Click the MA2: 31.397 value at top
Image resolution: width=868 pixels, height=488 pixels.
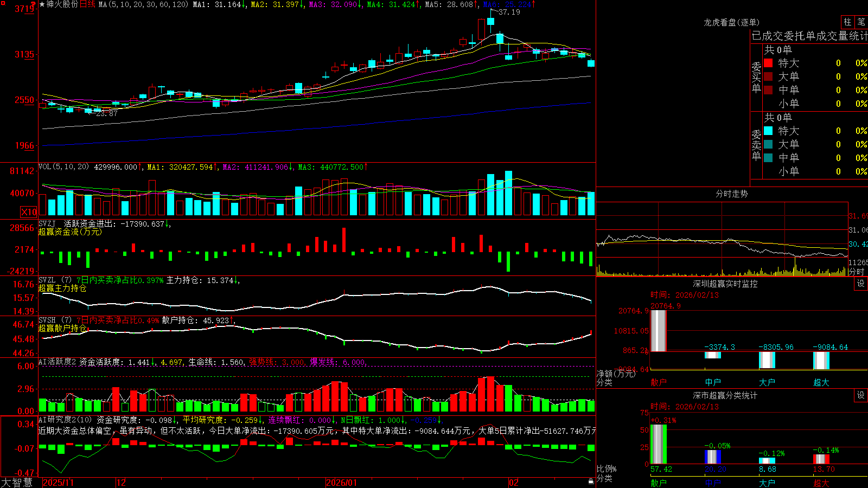point(277,4)
